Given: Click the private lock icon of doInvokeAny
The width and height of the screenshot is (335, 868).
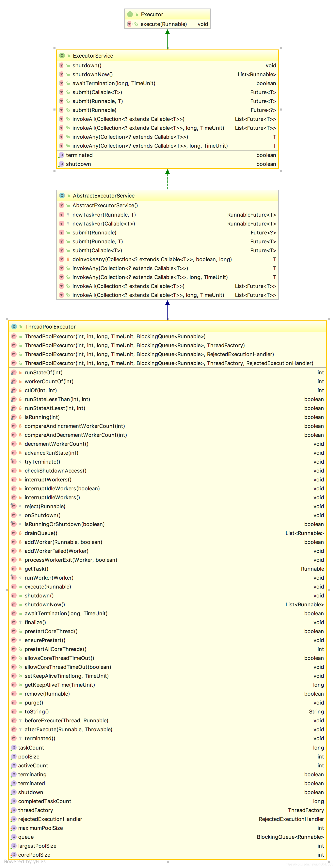Looking at the screenshot, I should pos(68,259).
